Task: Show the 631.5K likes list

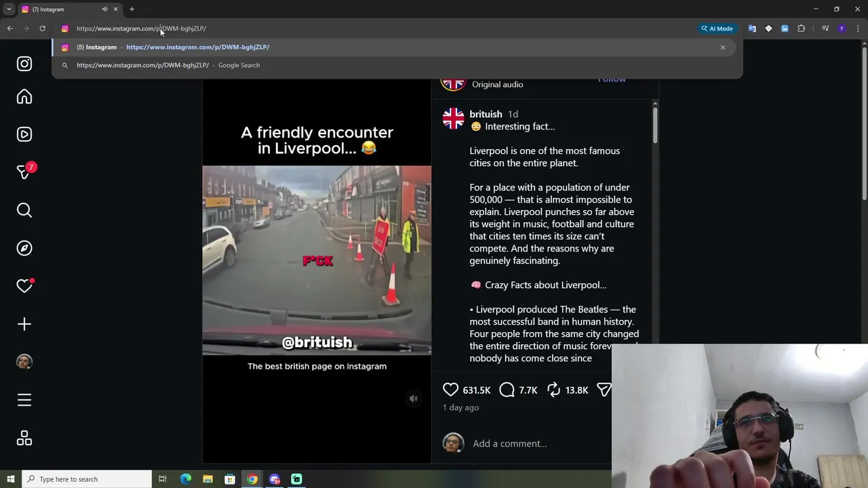Action: 476,390
